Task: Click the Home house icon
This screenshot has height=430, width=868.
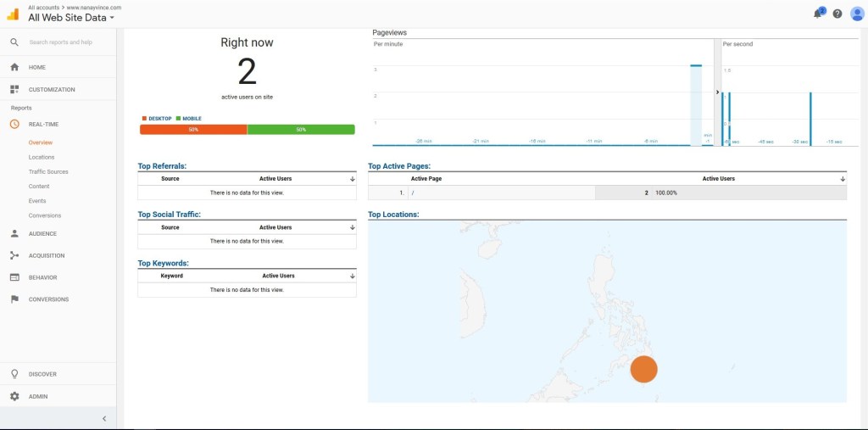Action: point(14,67)
